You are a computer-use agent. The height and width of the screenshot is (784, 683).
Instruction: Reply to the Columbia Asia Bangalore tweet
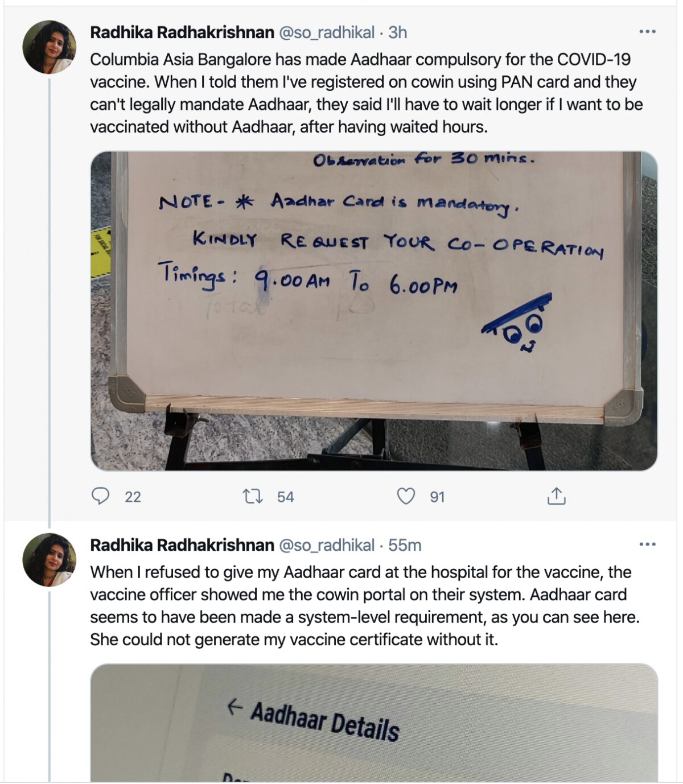101,497
